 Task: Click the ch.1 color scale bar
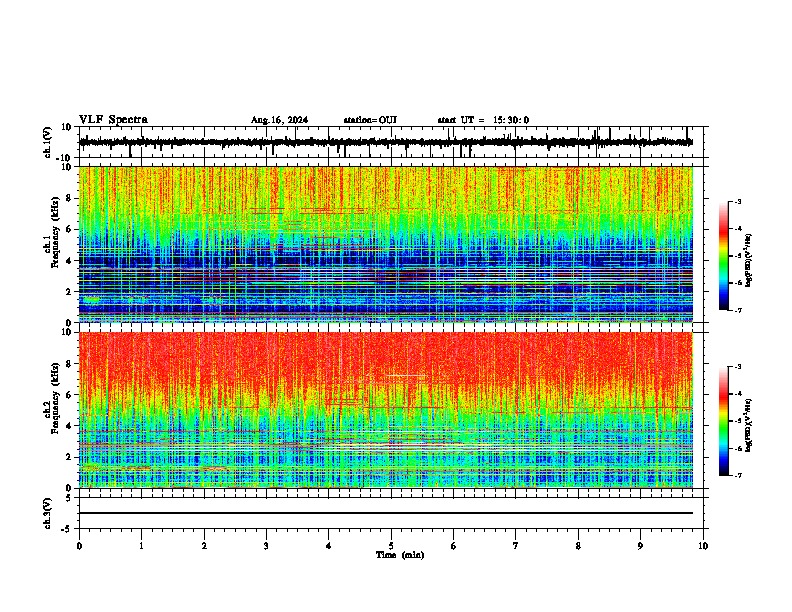click(x=723, y=256)
